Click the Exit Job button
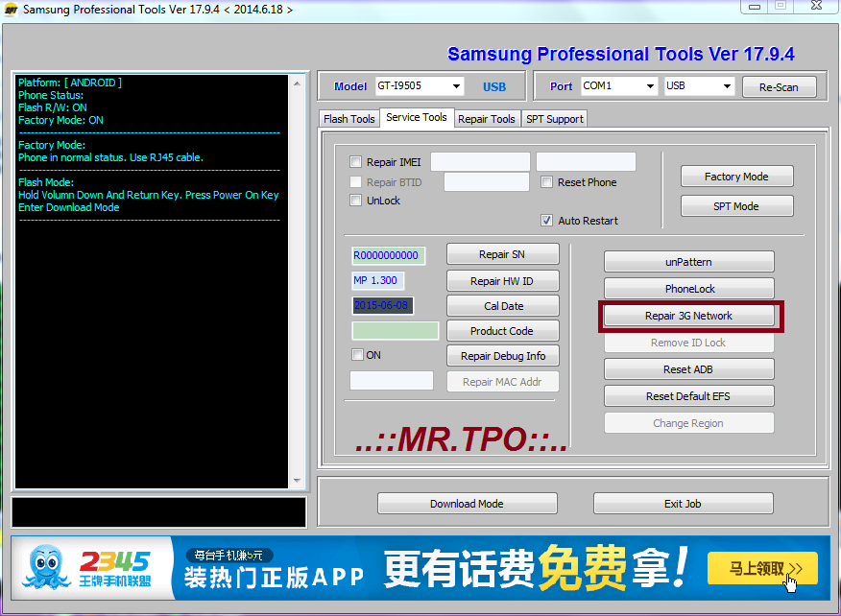 (x=684, y=504)
